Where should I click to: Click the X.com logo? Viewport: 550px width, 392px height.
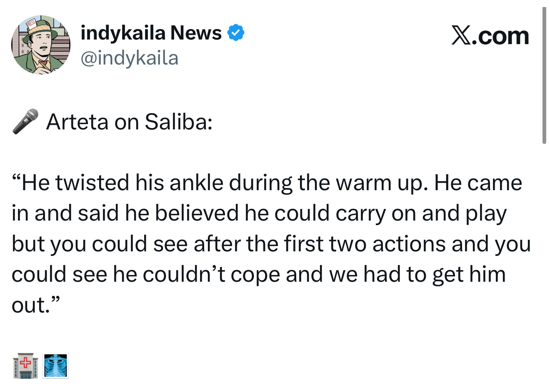(x=490, y=36)
